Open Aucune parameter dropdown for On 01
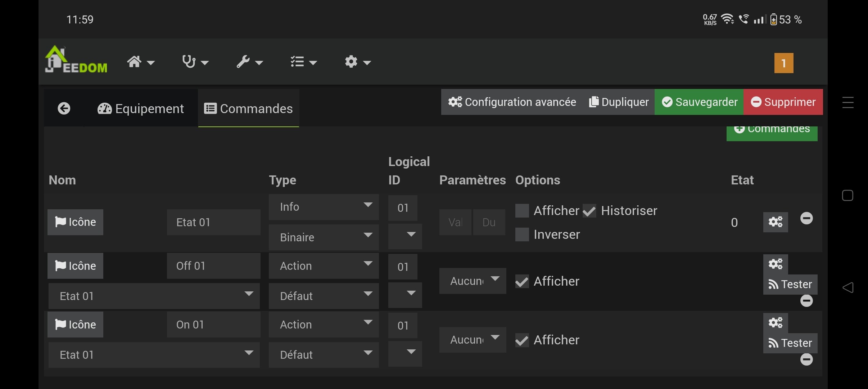The height and width of the screenshot is (389, 868). click(x=472, y=340)
